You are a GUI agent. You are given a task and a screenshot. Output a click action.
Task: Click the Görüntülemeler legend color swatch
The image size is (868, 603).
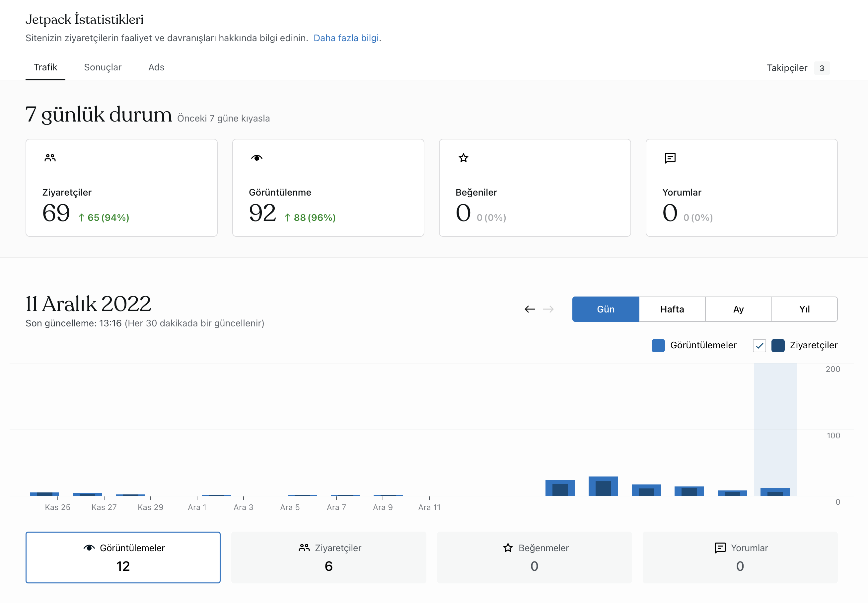(658, 345)
